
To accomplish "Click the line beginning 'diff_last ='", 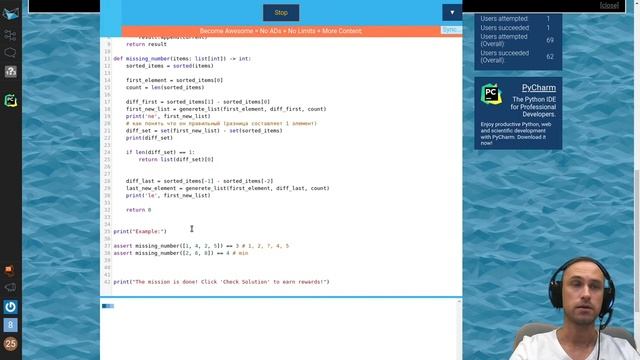I will [199, 181].
